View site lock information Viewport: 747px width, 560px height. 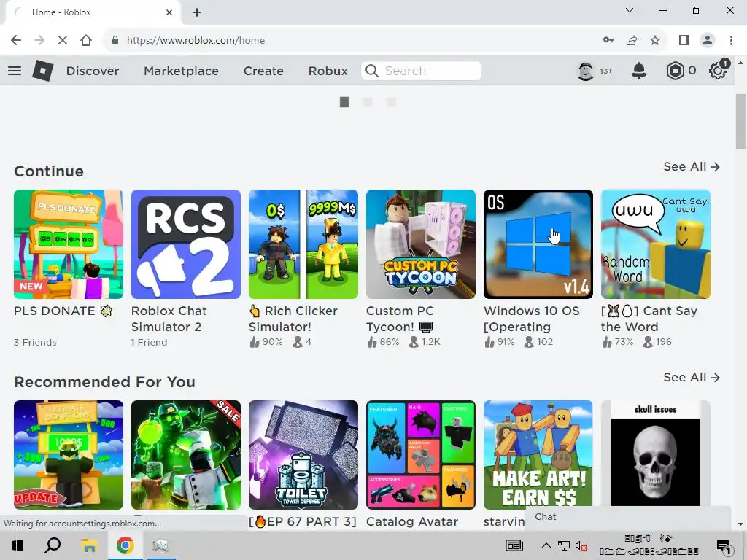pyautogui.click(x=115, y=40)
